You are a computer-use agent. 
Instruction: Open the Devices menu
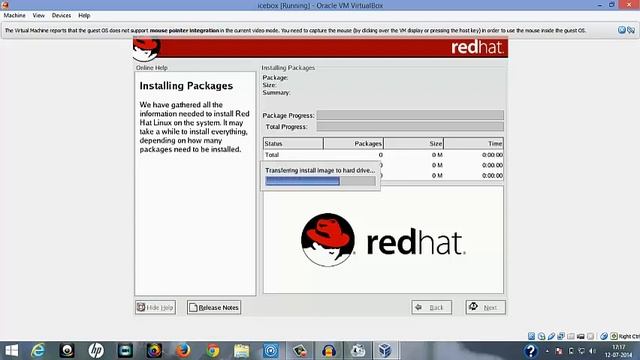click(x=61, y=16)
